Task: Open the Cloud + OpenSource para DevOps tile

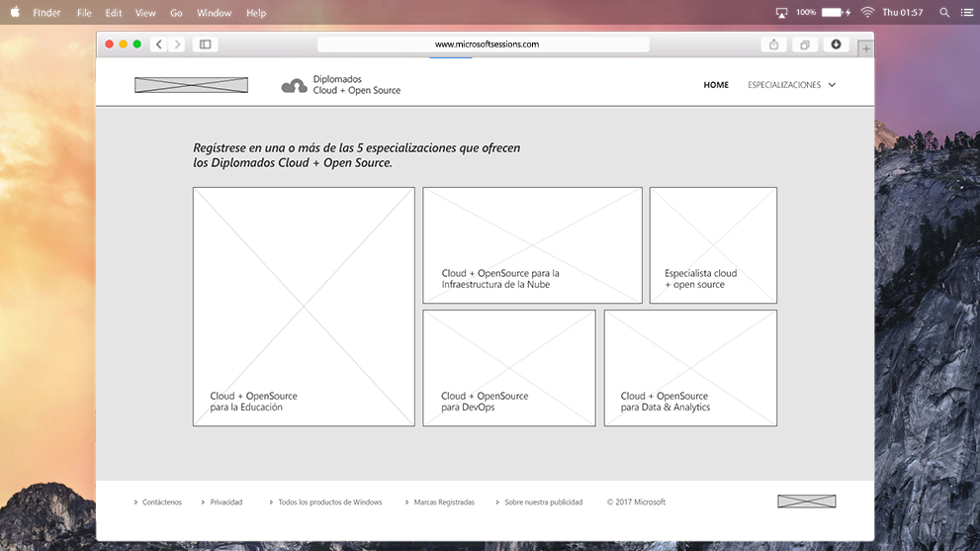Action: click(508, 368)
